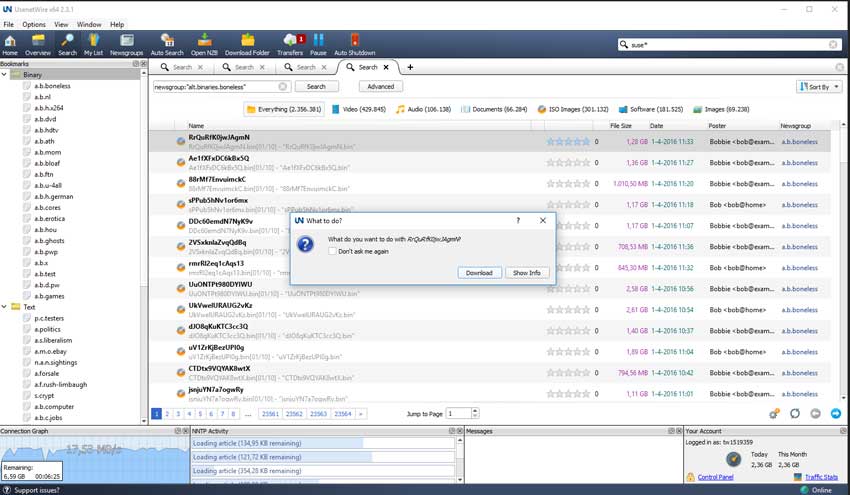Add a new search tab with plus
The height and width of the screenshot is (495, 850).
click(x=410, y=67)
